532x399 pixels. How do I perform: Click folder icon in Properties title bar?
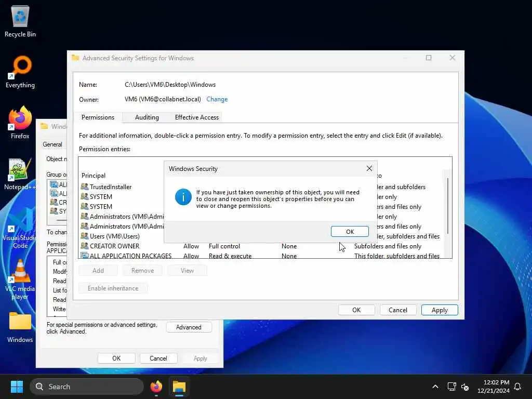[44, 126]
